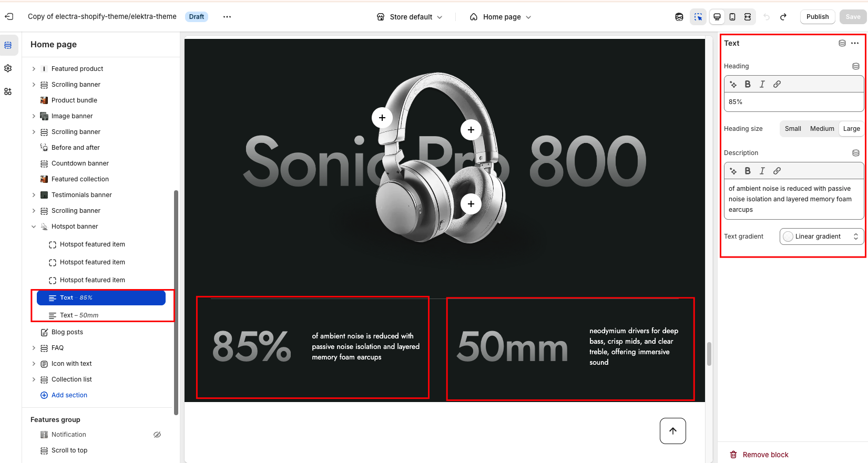Click the hotspot plus marker on the right headphone band

471,130
